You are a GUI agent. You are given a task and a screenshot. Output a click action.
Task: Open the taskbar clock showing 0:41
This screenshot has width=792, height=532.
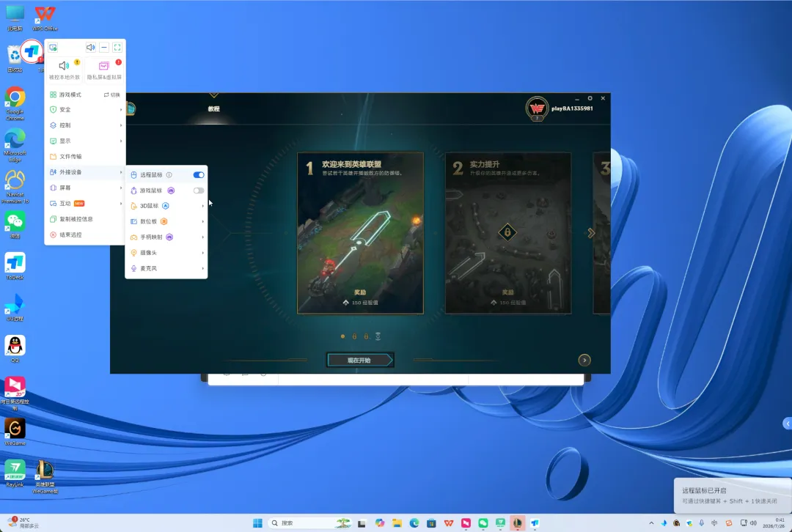774,523
